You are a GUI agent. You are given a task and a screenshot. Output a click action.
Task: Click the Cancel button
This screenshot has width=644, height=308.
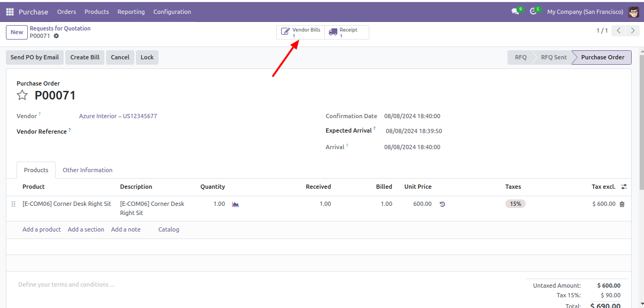point(120,57)
